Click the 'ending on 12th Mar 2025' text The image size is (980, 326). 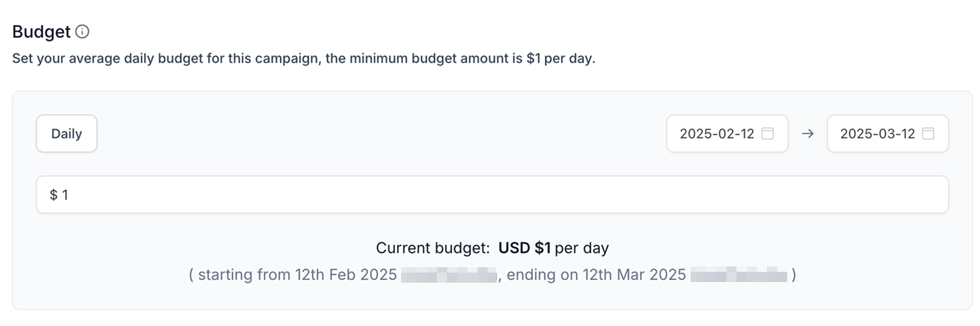[597, 275]
